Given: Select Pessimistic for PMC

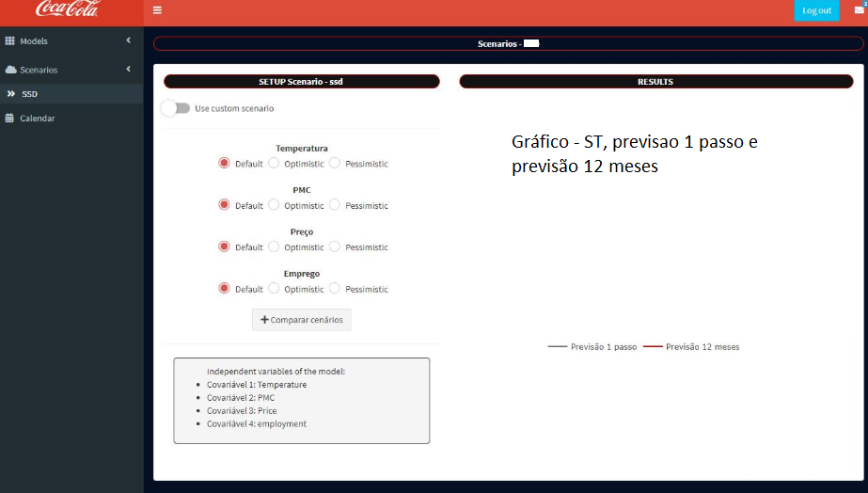Looking at the screenshot, I should tap(335, 204).
